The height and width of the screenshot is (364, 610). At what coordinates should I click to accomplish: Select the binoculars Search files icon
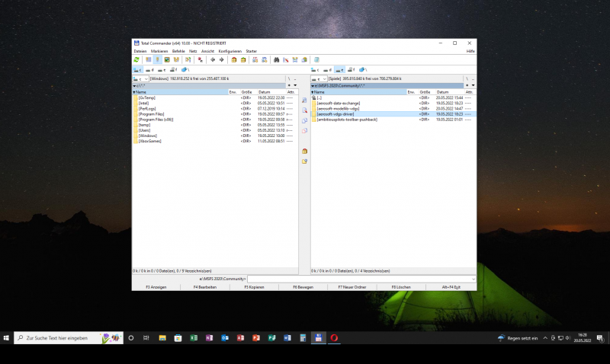pyautogui.click(x=276, y=60)
